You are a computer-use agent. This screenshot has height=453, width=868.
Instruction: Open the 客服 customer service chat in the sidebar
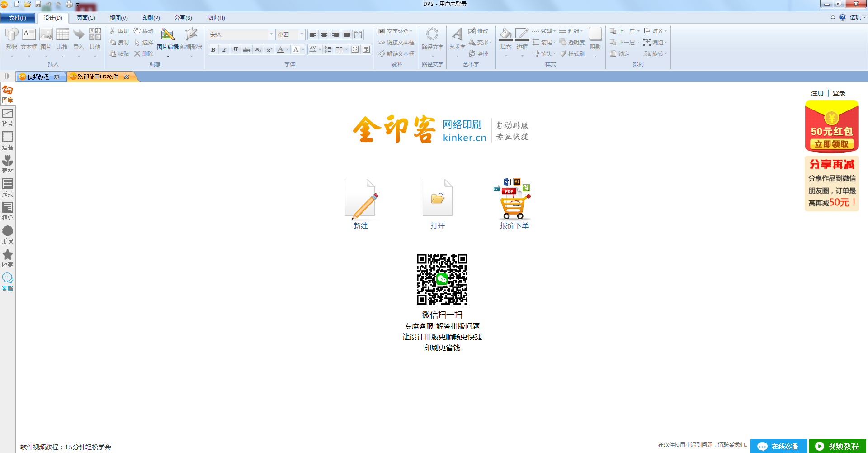[x=8, y=282]
